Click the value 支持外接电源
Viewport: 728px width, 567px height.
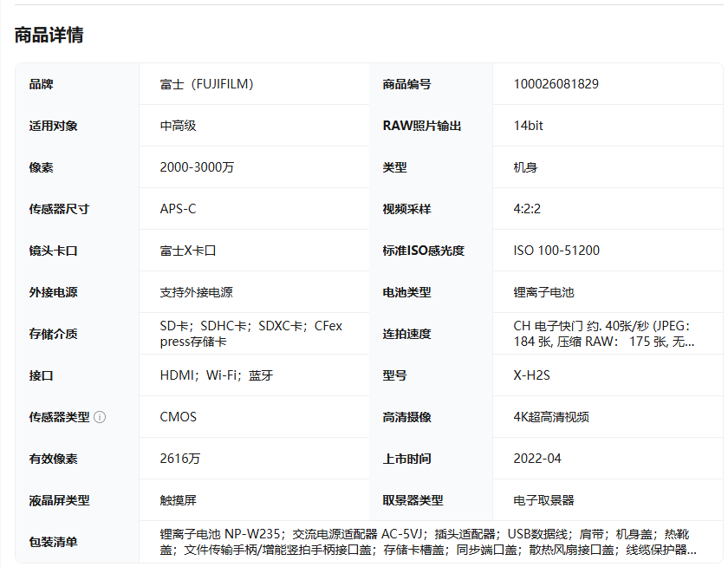tap(197, 292)
